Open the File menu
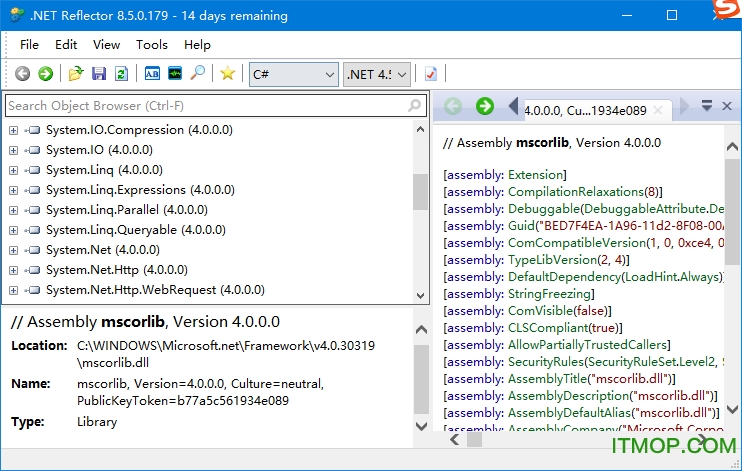The height and width of the screenshot is (471, 742). pyautogui.click(x=29, y=44)
